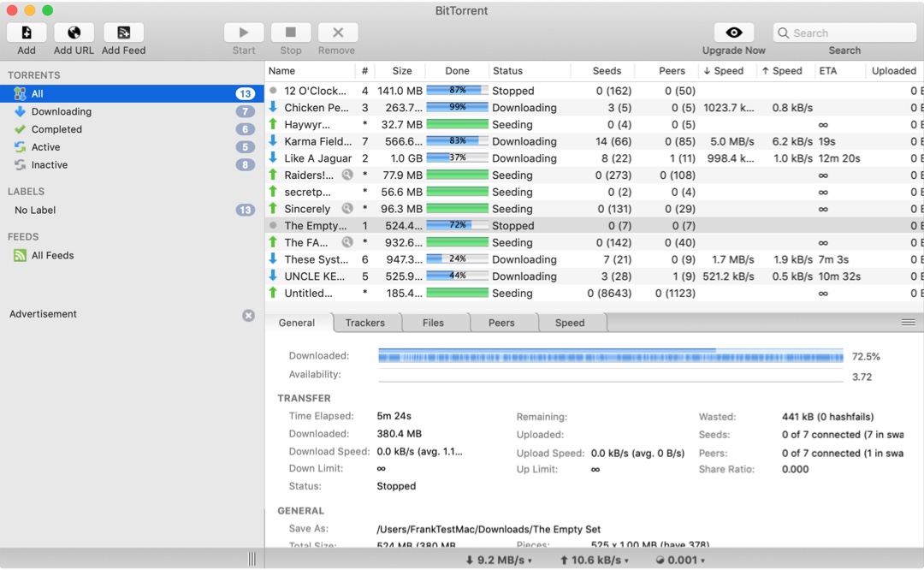Select the Downloading category in sidebar
924x570 pixels.
coord(132,111)
